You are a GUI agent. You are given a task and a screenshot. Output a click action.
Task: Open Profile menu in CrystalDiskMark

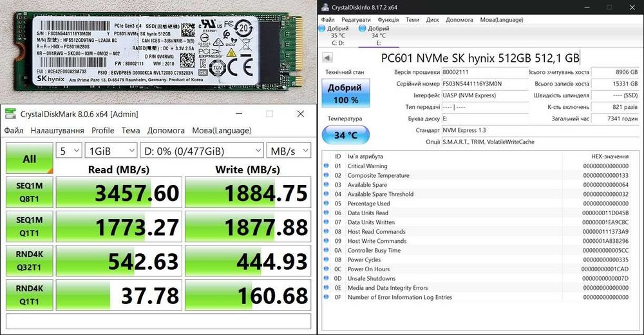tap(102, 130)
